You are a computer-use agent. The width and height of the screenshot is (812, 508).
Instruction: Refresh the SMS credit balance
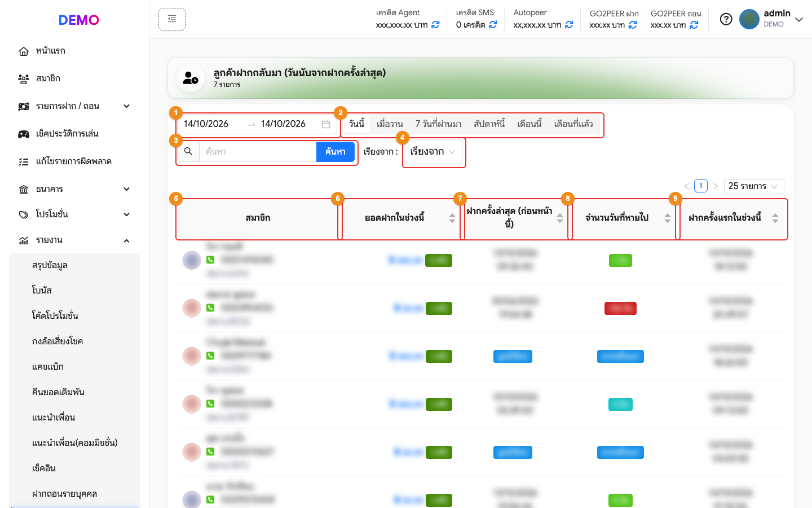(x=493, y=25)
